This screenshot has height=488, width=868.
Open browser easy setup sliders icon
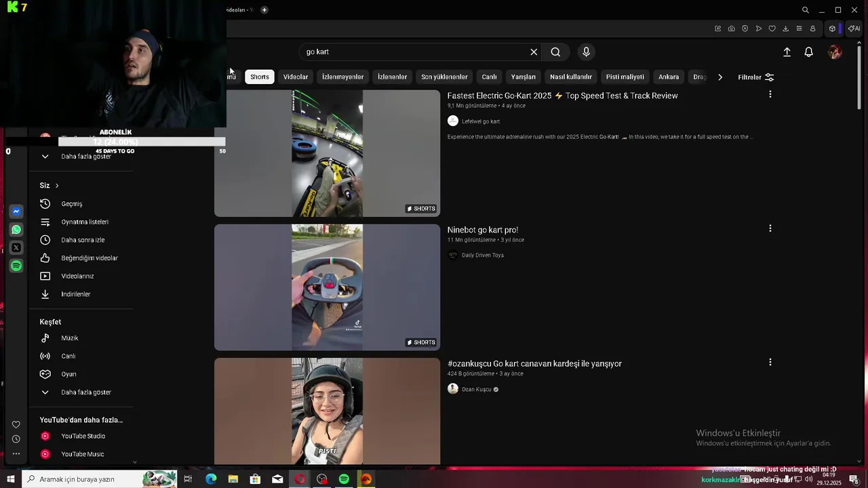coord(799,28)
